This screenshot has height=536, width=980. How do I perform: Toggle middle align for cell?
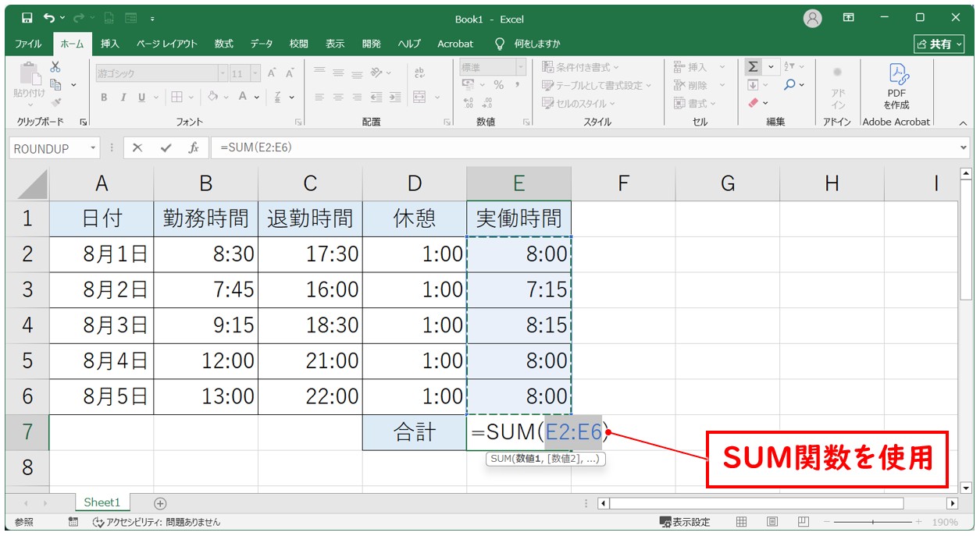point(338,73)
